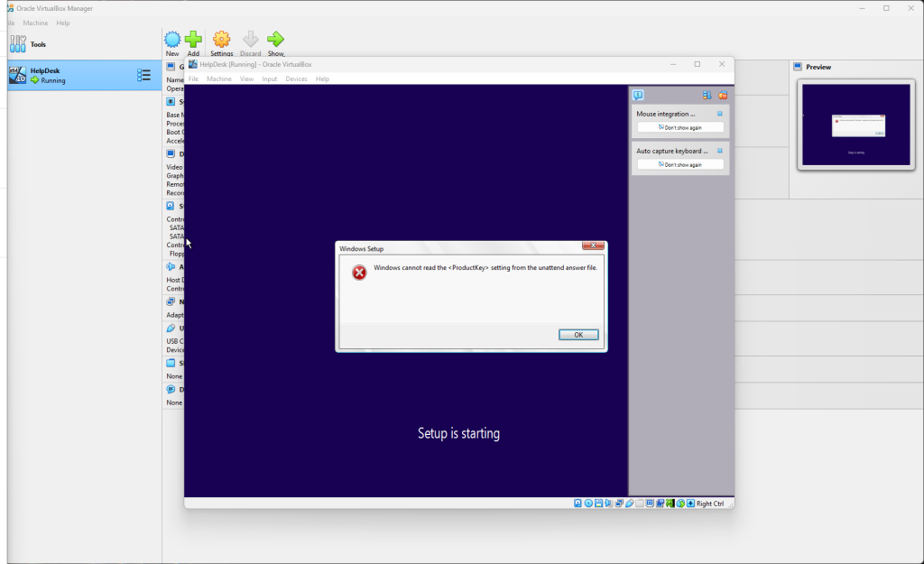Click the green Add machine icon
This screenshot has height=564, width=924.
(193, 40)
